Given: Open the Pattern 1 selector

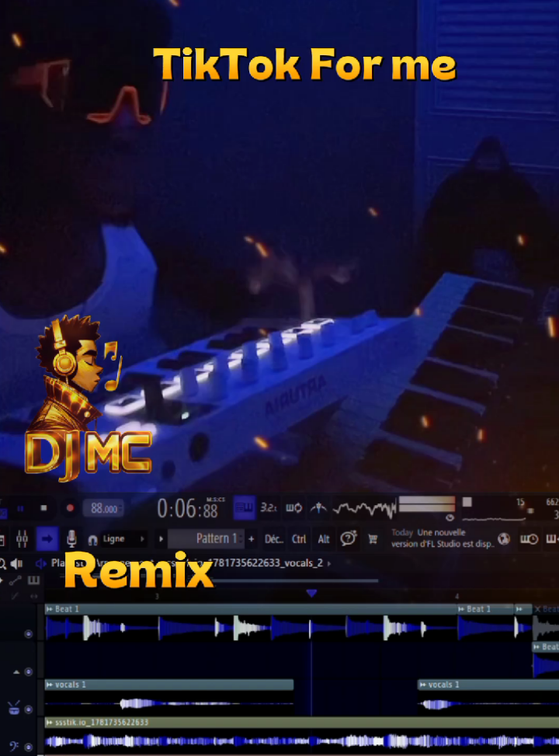Looking at the screenshot, I should tap(207, 538).
